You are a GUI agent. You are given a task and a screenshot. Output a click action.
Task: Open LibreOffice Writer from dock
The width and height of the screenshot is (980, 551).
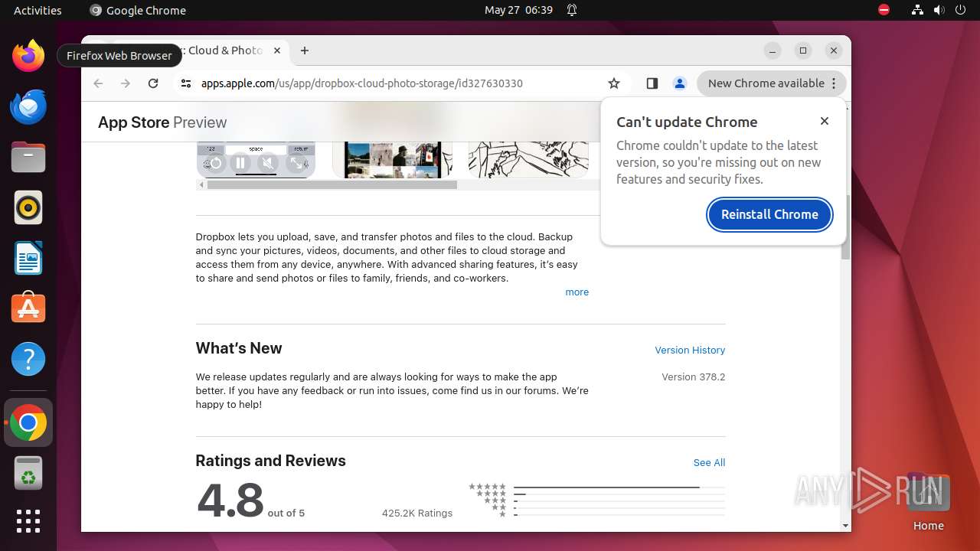(28, 258)
